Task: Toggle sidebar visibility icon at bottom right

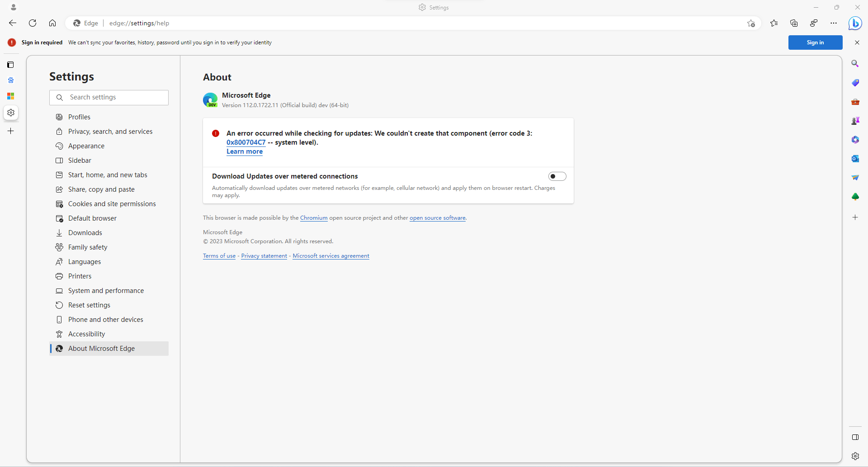Action: pos(855,437)
